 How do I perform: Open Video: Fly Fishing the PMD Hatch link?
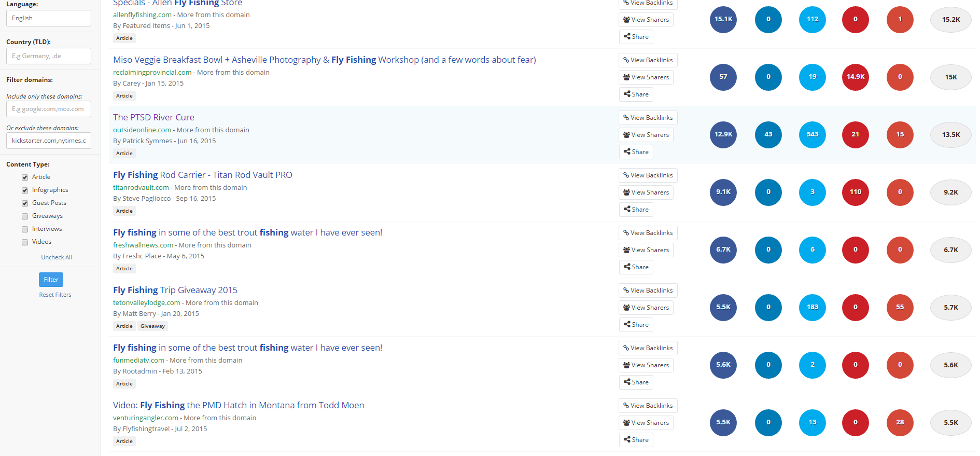239,405
